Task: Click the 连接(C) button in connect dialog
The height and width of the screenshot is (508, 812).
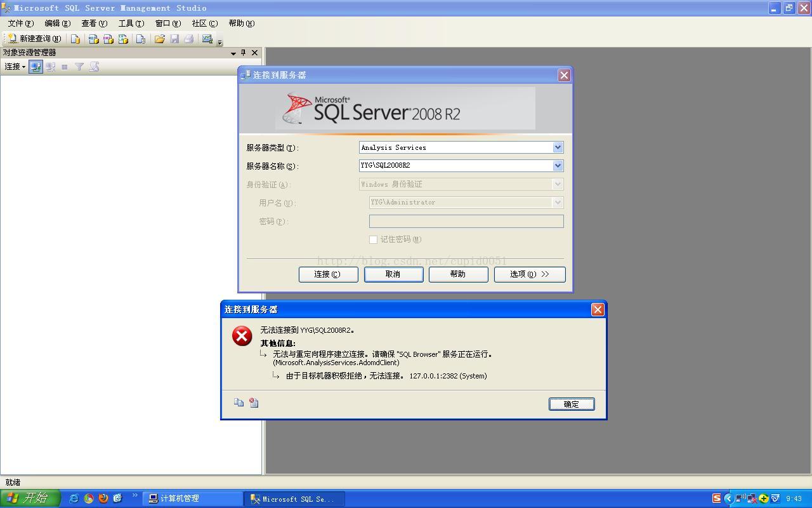Action: 328,274
